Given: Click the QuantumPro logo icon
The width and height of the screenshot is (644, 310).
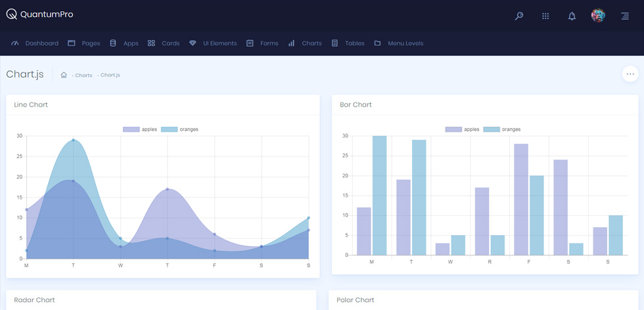Looking at the screenshot, I should [x=12, y=14].
